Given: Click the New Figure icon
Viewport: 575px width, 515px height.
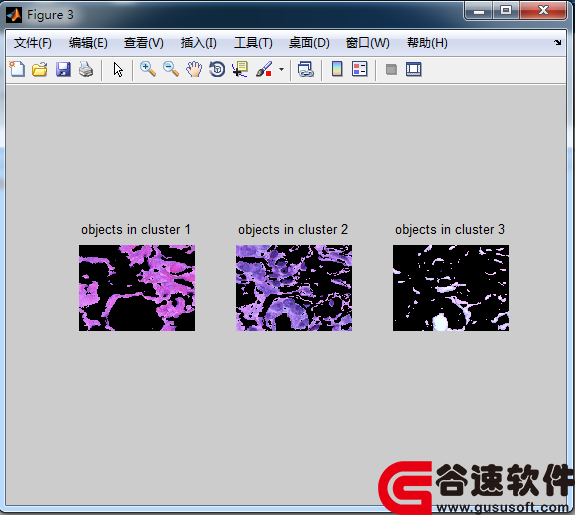Looking at the screenshot, I should click(x=17, y=69).
